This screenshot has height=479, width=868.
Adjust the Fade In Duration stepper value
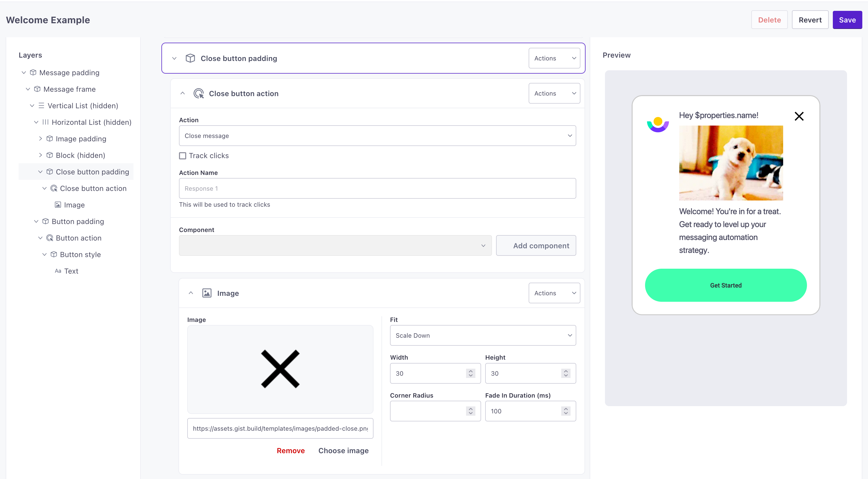pyautogui.click(x=565, y=411)
